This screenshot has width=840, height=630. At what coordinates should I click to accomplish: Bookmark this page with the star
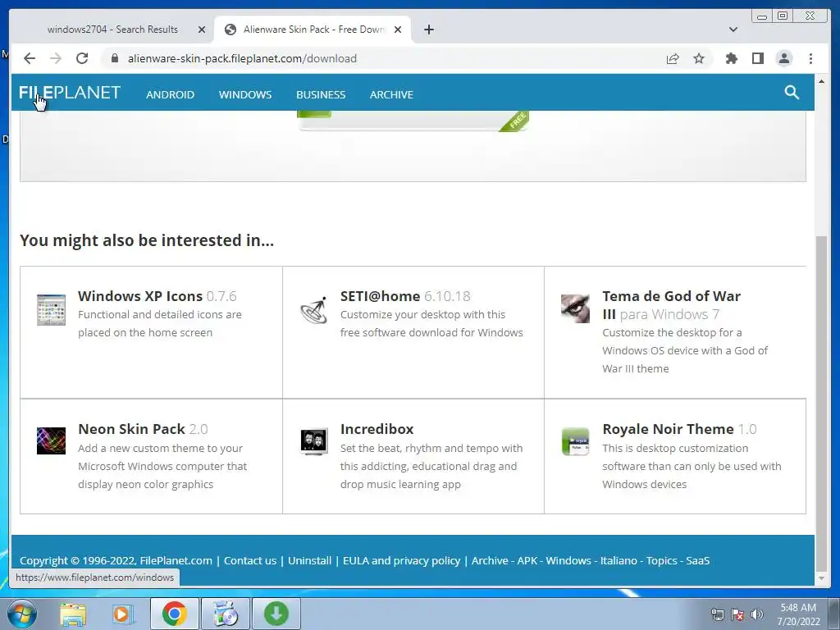699,58
